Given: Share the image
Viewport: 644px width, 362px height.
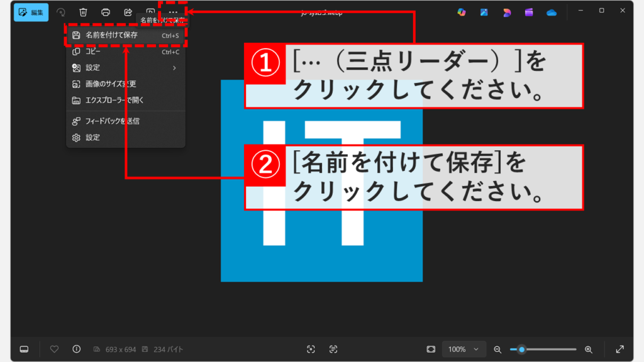Looking at the screenshot, I should coord(127,11).
